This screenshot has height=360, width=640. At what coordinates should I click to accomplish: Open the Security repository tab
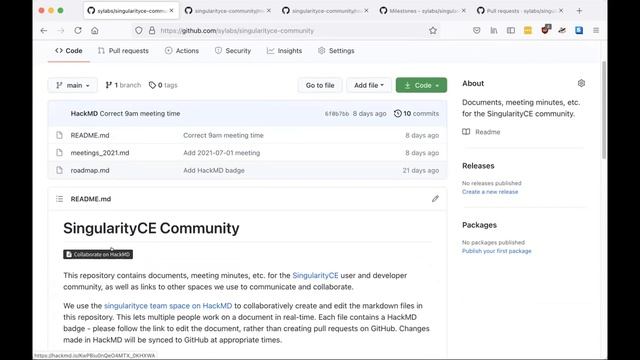(x=233, y=51)
